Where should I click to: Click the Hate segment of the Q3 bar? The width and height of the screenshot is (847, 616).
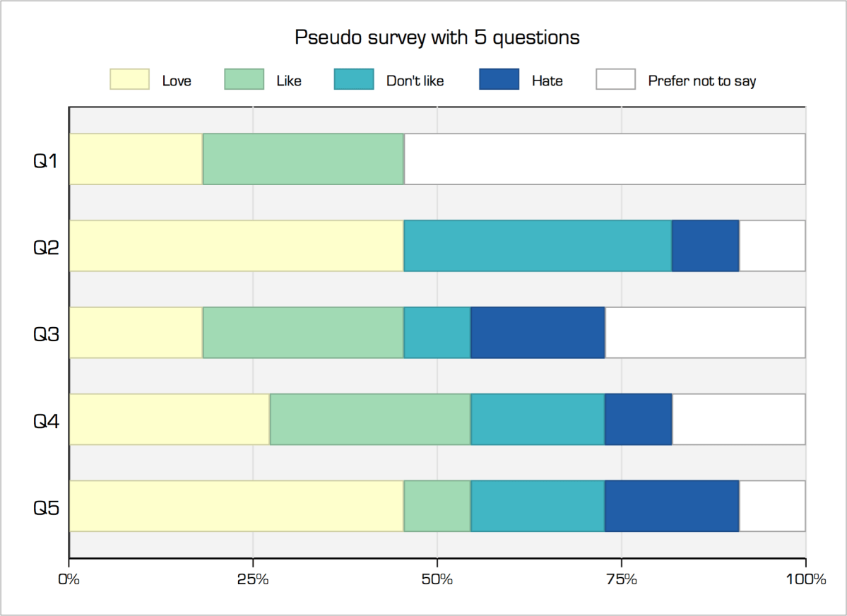[x=538, y=333]
